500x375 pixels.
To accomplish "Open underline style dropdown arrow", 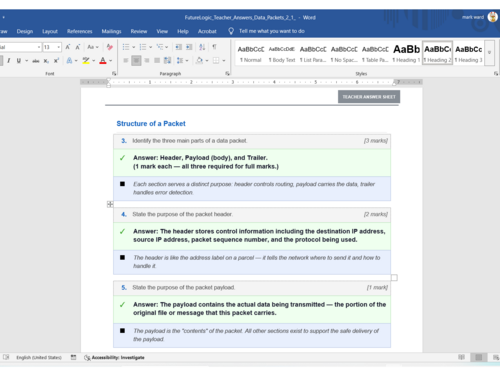I will (26, 61).
